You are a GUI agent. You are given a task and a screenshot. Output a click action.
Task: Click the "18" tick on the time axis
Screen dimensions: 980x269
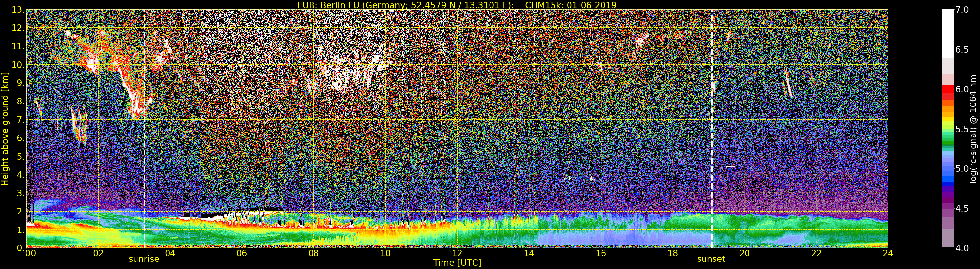point(673,253)
